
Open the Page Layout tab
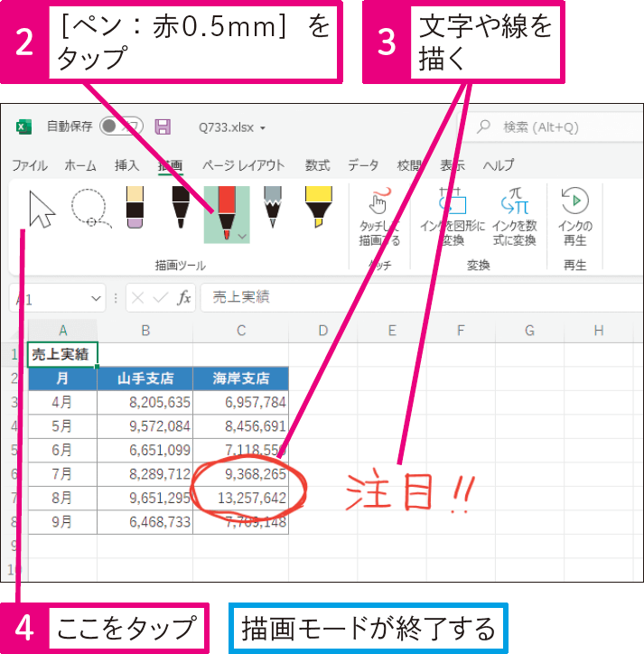pos(244,165)
